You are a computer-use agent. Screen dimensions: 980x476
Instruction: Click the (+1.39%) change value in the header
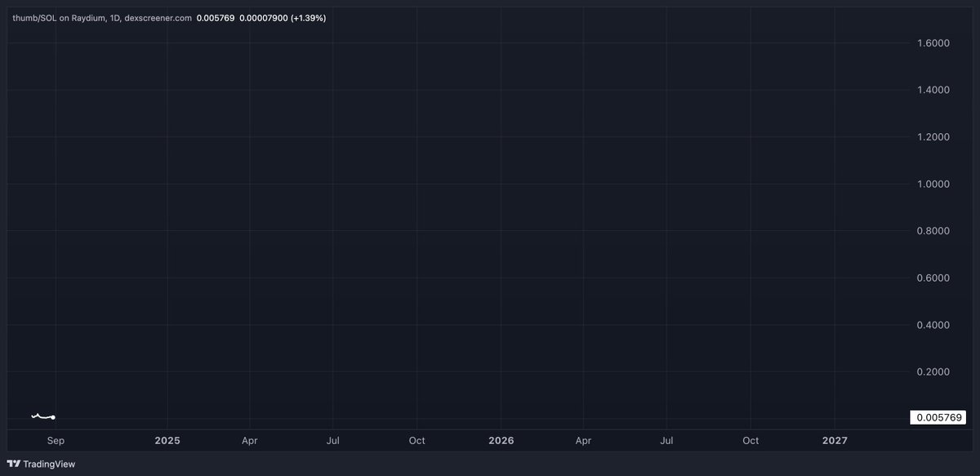coord(308,17)
